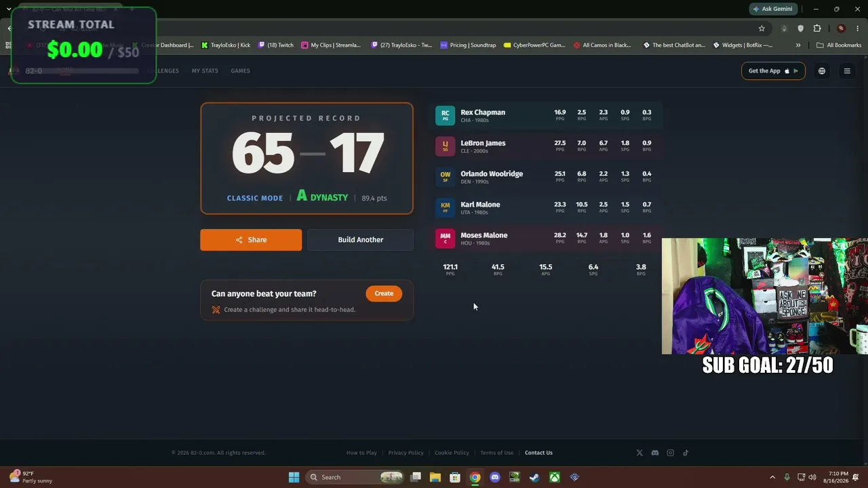Click the CLASSIC MODE label
The image size is (868, 488).
(x=255, y=198)
